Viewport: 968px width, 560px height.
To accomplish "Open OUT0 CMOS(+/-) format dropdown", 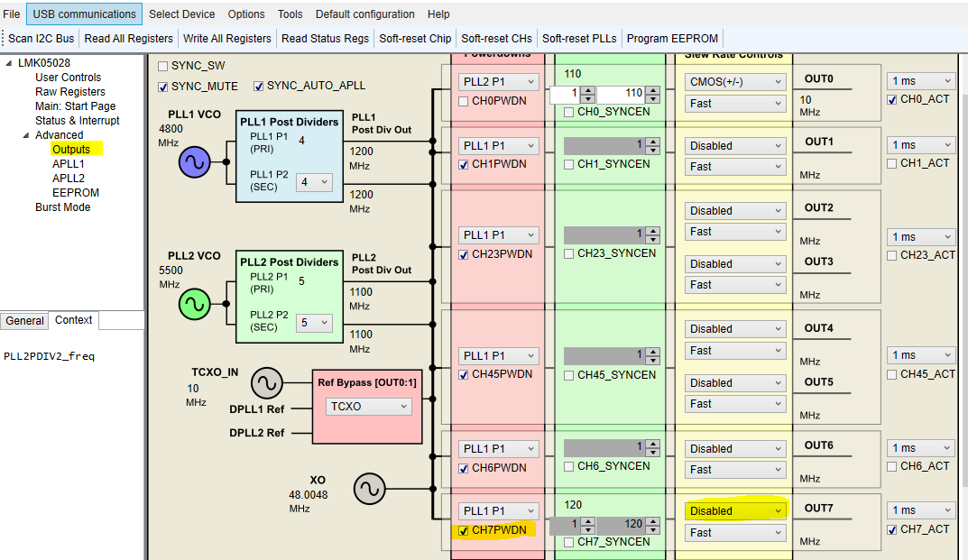I will click(x=736, y=81).
